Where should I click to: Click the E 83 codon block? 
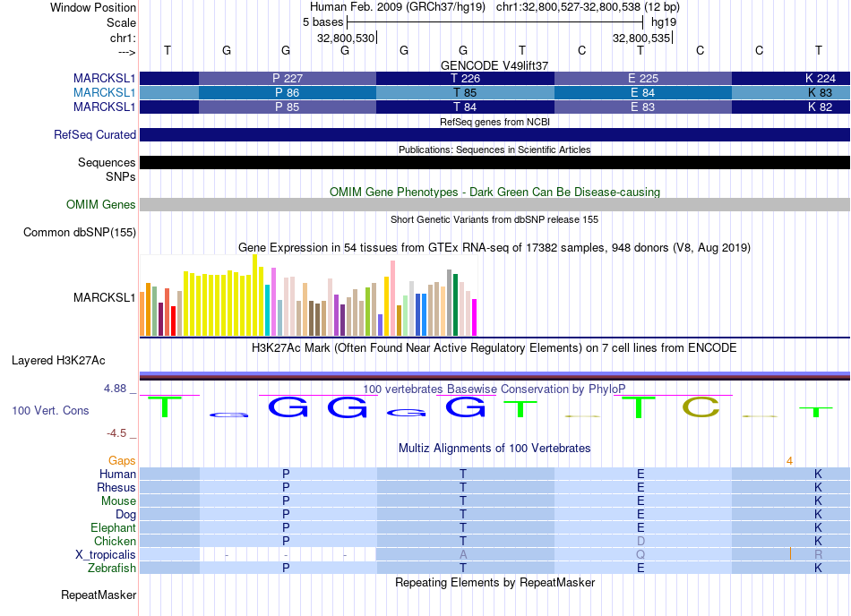click(643, 107)
